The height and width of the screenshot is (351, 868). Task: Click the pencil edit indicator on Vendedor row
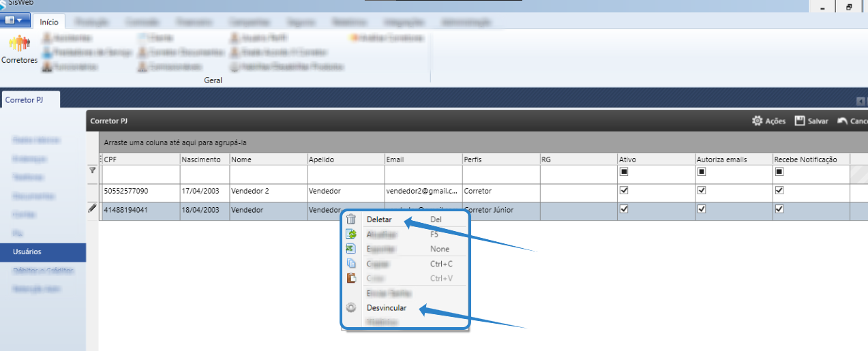point(93,209)
